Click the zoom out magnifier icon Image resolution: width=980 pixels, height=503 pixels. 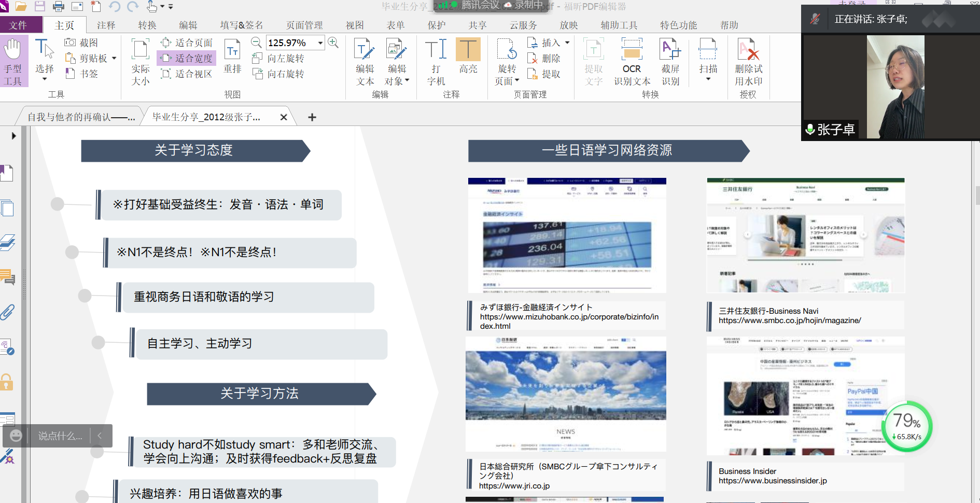click(256, 43)
